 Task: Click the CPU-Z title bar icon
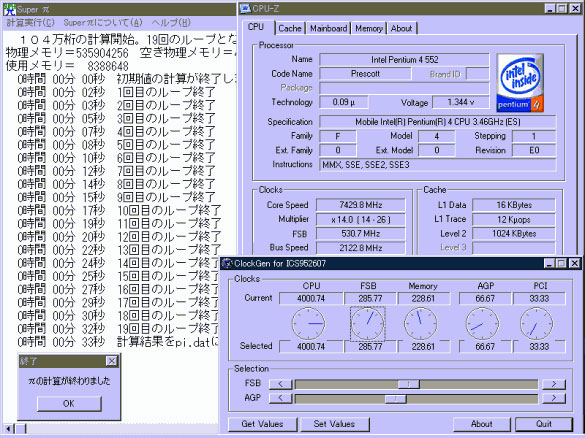point(245,9)
